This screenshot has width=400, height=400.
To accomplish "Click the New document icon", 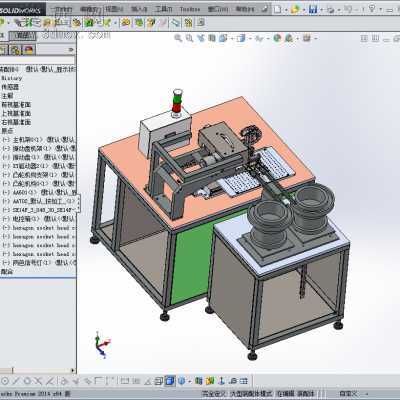I will point(277,9).
